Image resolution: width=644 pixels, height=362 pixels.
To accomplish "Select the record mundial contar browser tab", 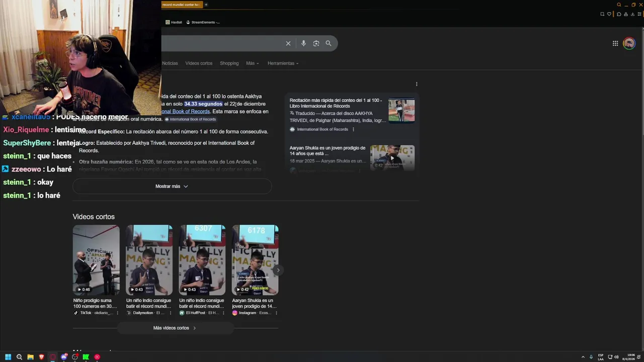I will coord(182,5).
